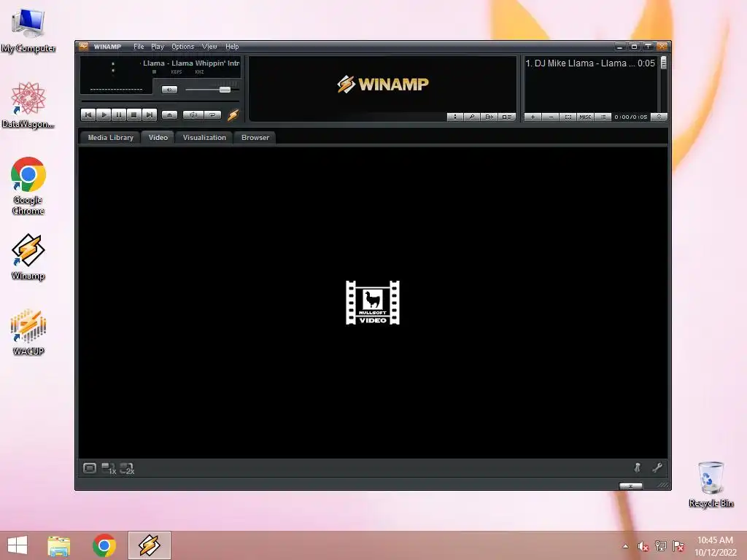
Task: Open the File menu
Action: tap(139, 47)
